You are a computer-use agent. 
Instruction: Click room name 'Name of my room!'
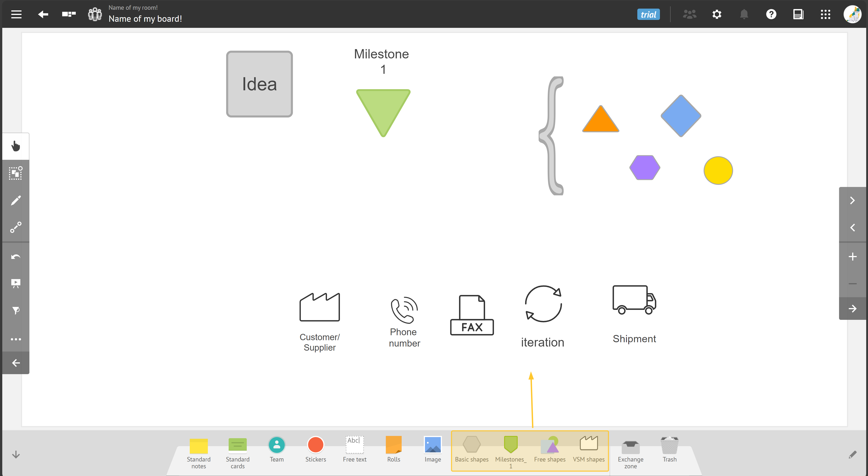point(133,7)
